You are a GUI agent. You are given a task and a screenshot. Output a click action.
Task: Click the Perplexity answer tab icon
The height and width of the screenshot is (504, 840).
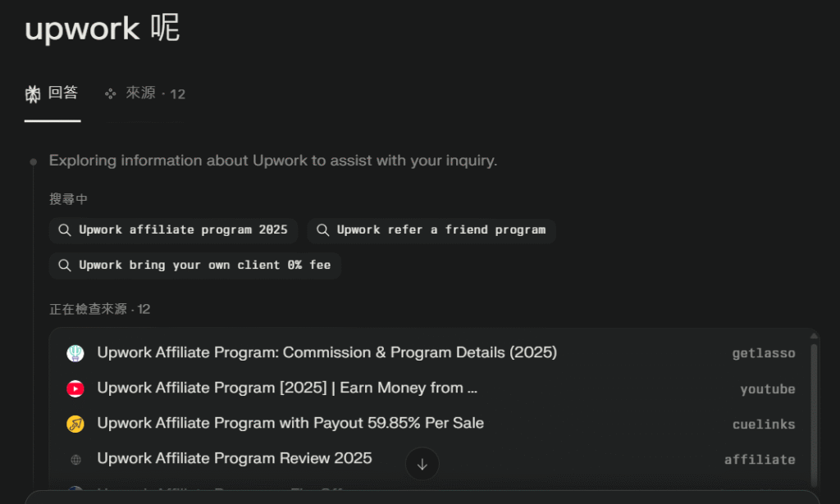coord(33,94)
